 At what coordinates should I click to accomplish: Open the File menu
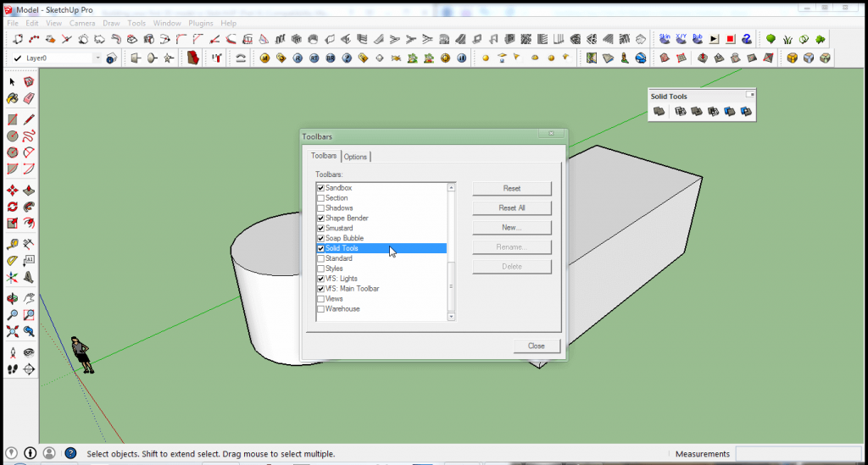[13, 23]
